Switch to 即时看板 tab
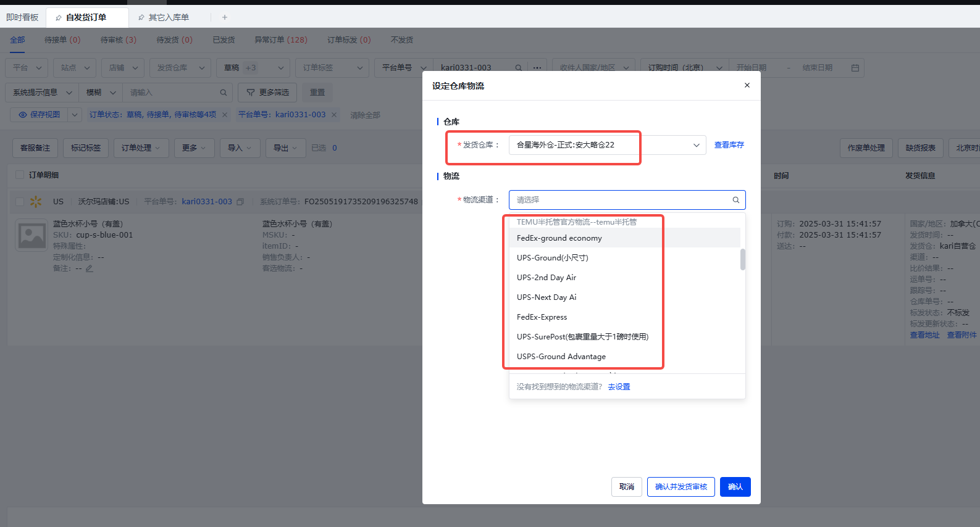Image resolution: width=980 pixels, height=527 pixels. pyautogui.click(x=22, y=17)
